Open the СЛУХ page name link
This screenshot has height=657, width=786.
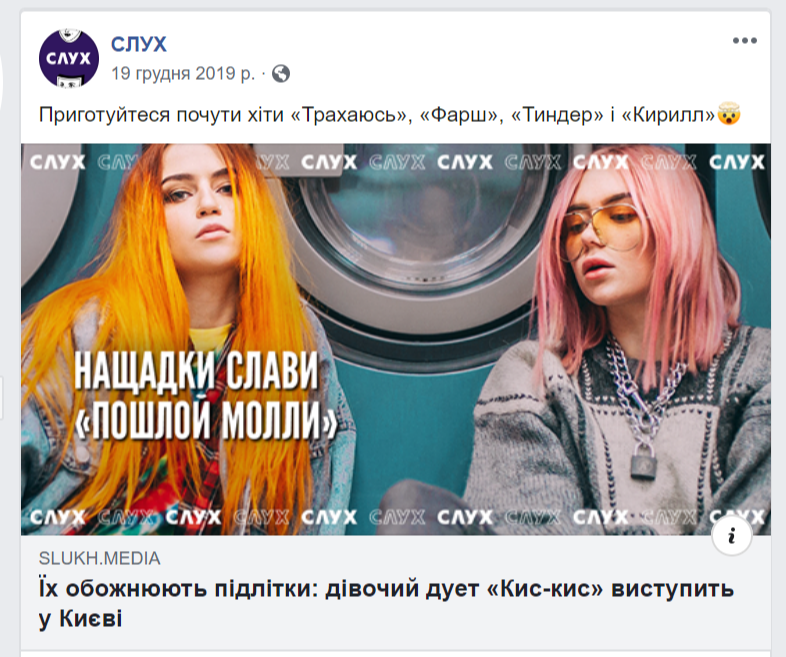click(x=138, y=44)
